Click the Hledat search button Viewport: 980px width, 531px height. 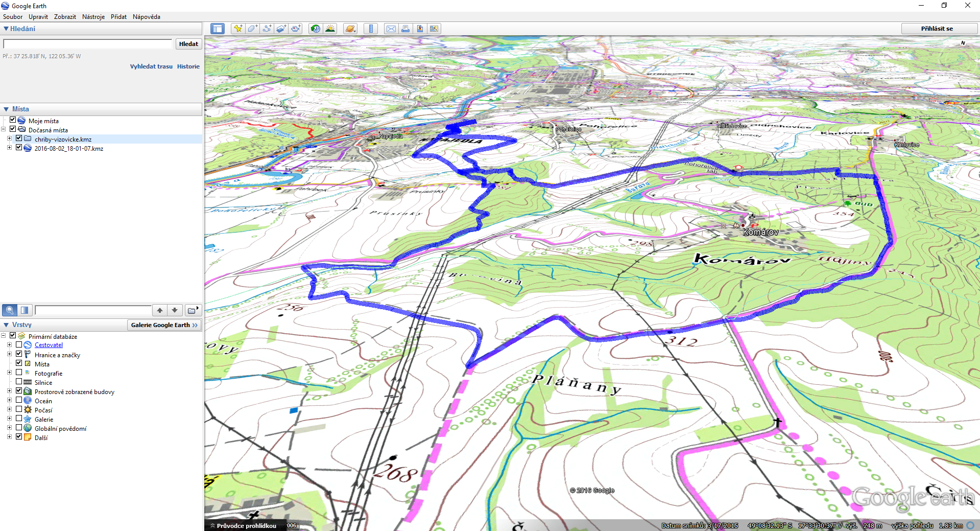click(188, 44)
